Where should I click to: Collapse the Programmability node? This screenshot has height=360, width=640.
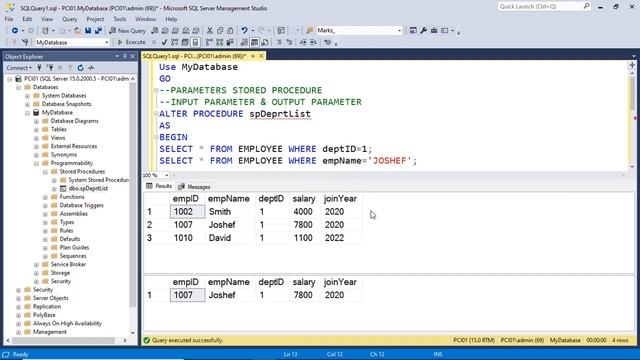click(36, 163)
